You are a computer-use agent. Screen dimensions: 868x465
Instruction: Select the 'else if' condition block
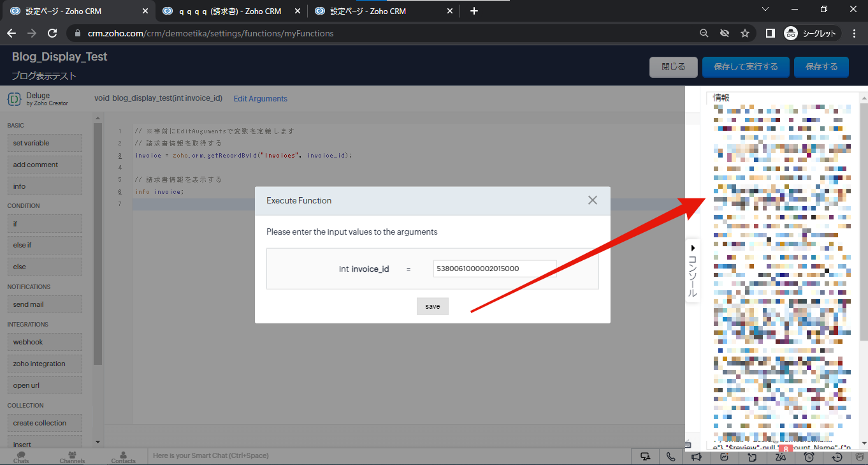(45, 245)
